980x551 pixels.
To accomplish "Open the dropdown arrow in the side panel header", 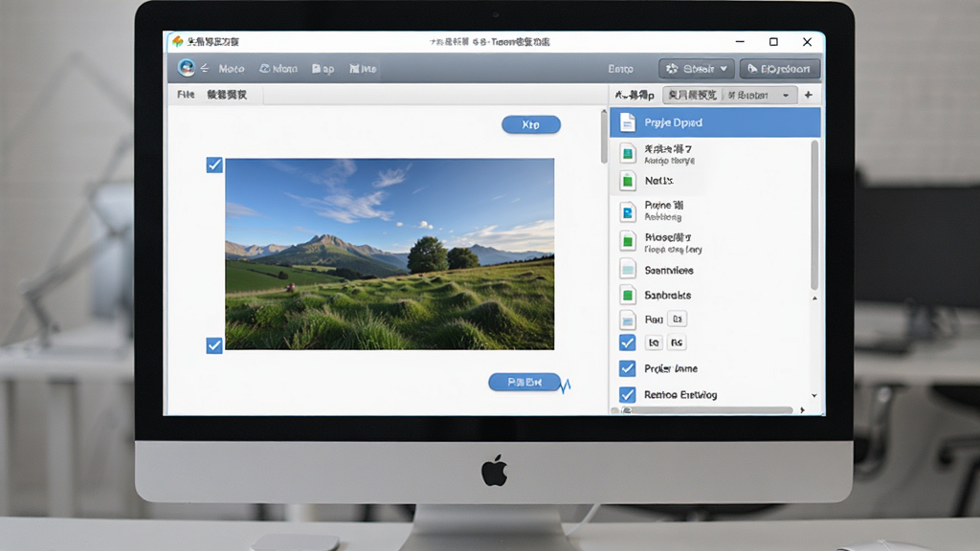I will coord(786,95).
